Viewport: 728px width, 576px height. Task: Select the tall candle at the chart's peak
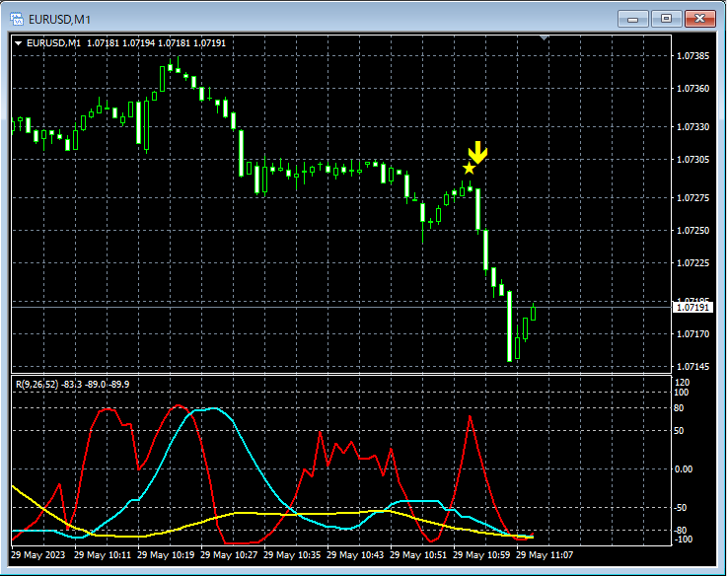pos(163,79)
